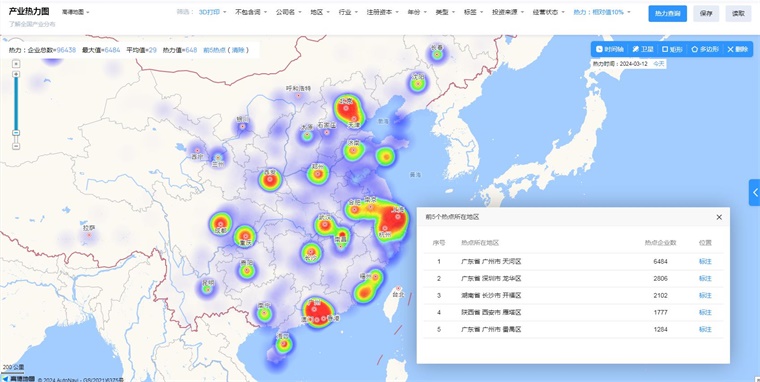
Task: Click 标注 link for 天河区 row
Action: (x=705, y=261)
